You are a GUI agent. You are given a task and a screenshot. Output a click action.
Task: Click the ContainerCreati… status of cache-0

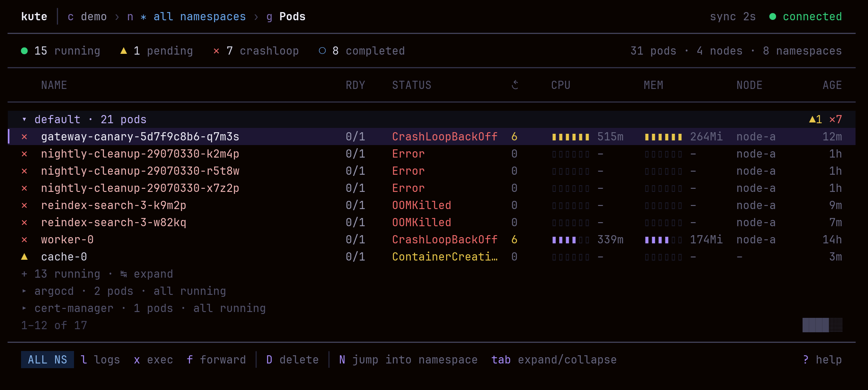click(445, 257)
